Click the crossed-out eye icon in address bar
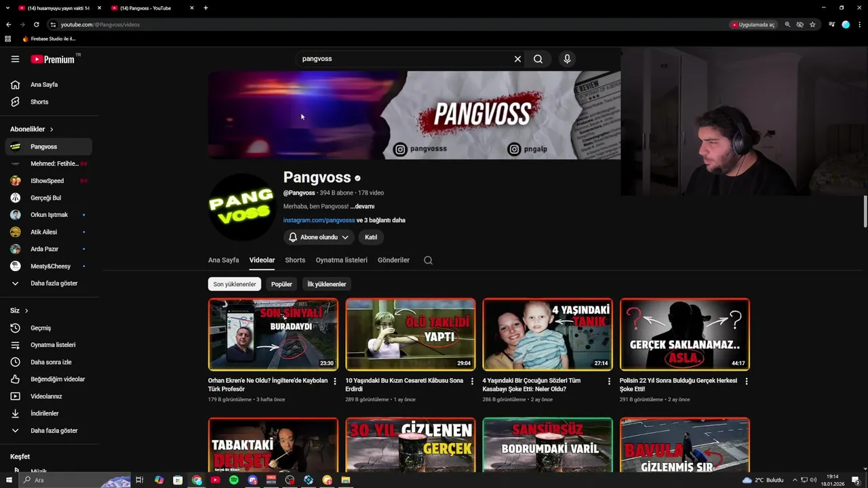 (x=800, y=24)
